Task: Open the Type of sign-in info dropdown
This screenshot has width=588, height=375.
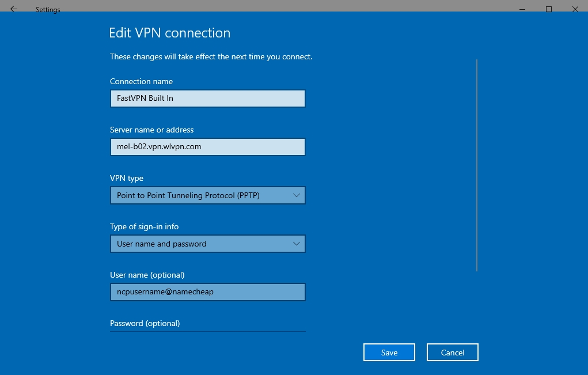Action: [x=208, y=244]
